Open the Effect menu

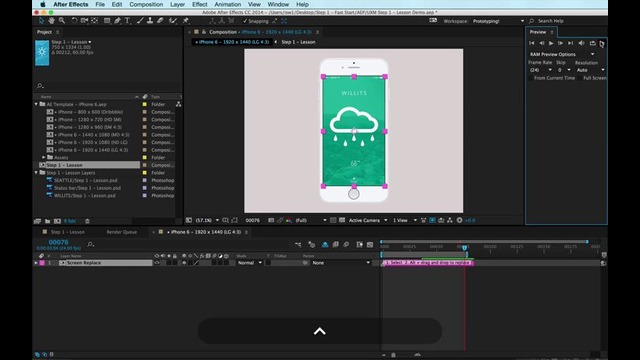point(200,4)
